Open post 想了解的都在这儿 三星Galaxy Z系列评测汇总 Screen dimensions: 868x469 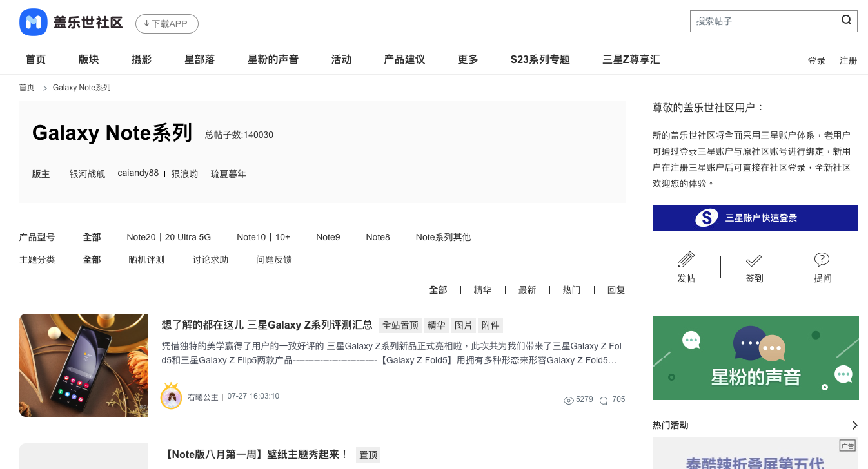pyautogui.click(x=267, y=325)
